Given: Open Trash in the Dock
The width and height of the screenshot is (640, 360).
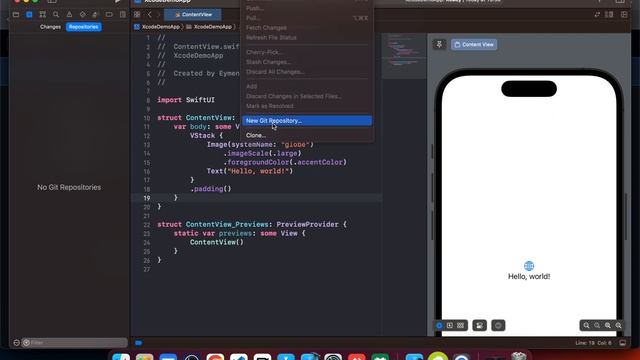Looking at the screenshot, I should 518,356.
